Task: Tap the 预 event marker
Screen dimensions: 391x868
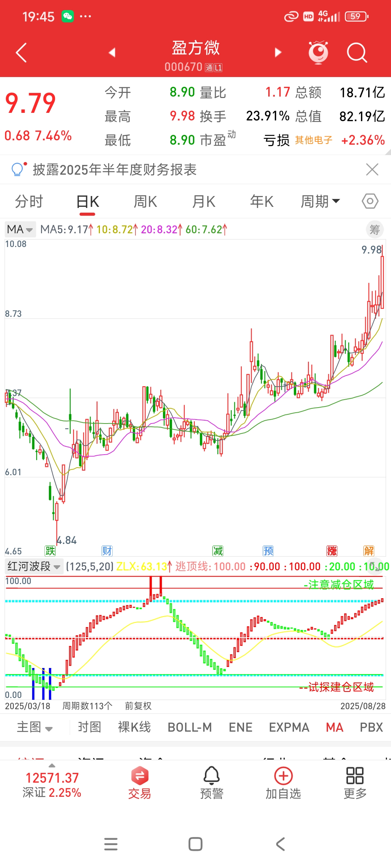Action: 268,551
